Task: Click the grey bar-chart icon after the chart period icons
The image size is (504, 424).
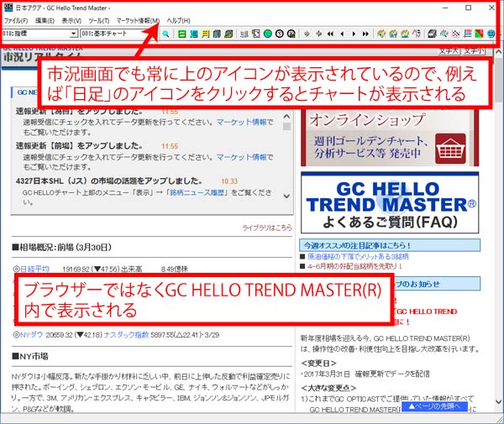Action: coord(244,34)
